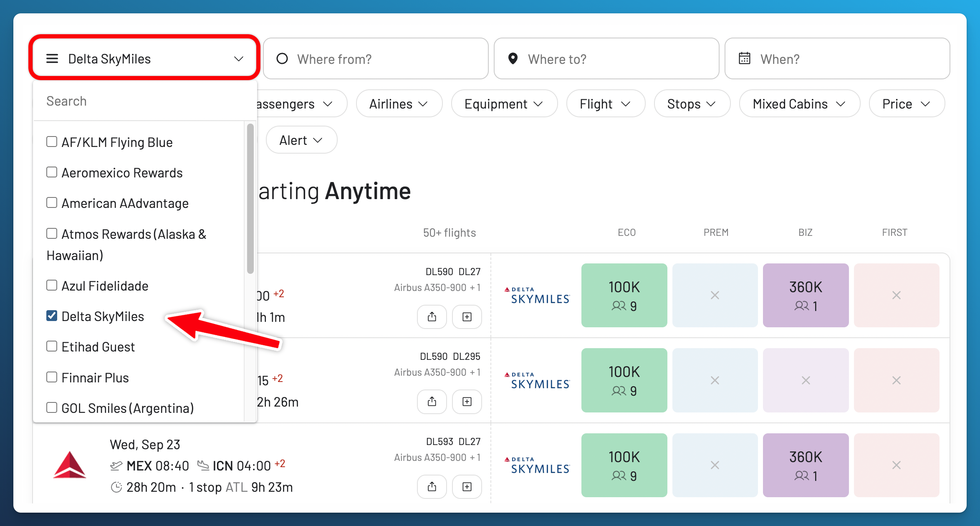
Task: Expand the Equipment filter
Action: [x=504, y=104]
